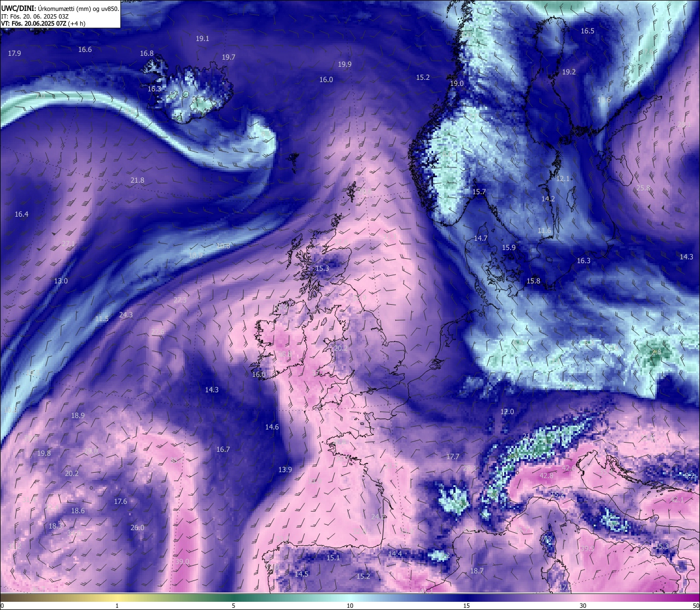The image size is (700, 610).
Task: Click the 10 label on the color scale
Action: (350, 605)
